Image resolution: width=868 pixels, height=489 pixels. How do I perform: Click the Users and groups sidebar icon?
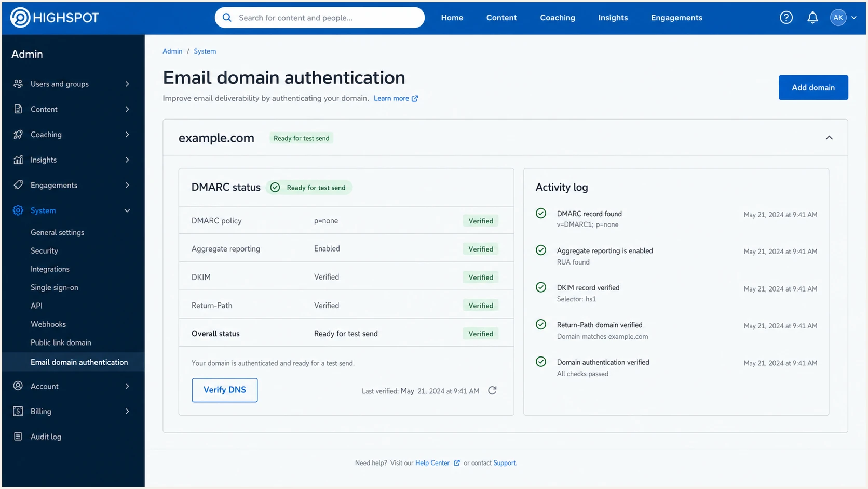click(18, 84)
